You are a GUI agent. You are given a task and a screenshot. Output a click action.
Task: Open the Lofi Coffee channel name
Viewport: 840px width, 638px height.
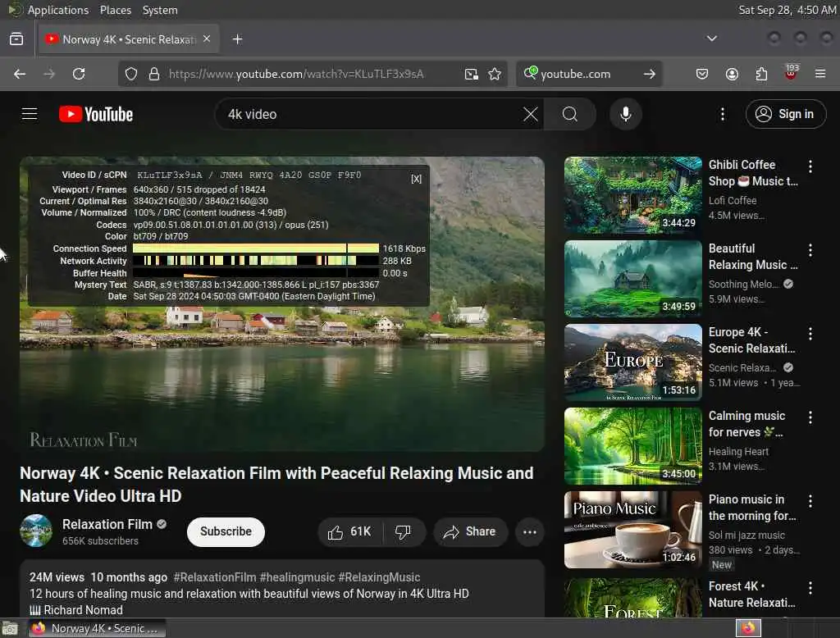coord(733,200)
